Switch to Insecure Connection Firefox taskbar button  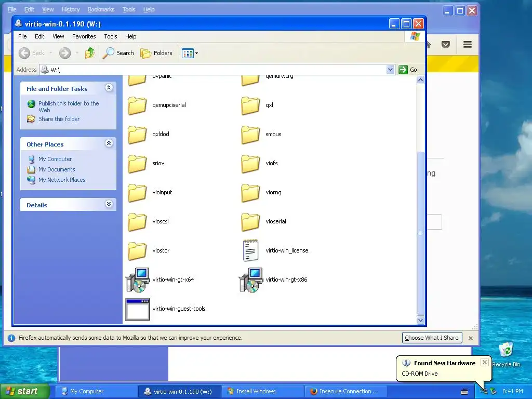coord(345,391)
